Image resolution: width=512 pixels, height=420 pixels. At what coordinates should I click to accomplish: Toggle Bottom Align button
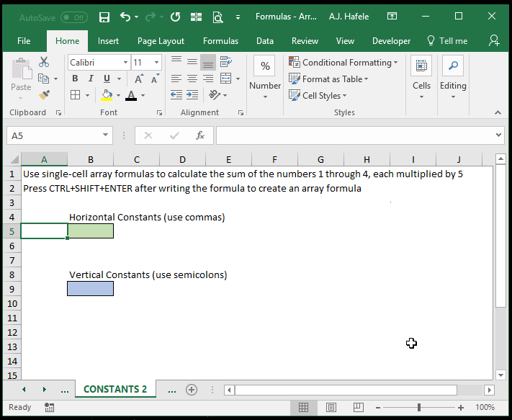(x=208, y=62)
